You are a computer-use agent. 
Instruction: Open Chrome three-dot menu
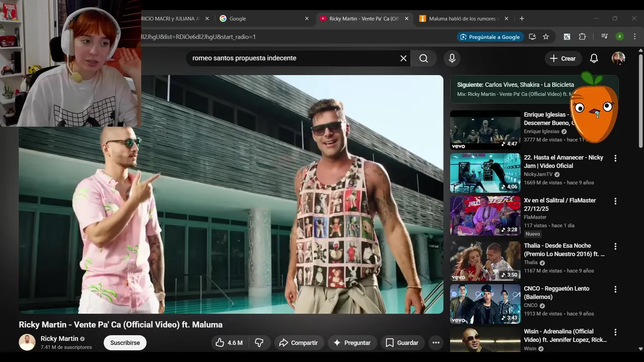coord(635,37)
